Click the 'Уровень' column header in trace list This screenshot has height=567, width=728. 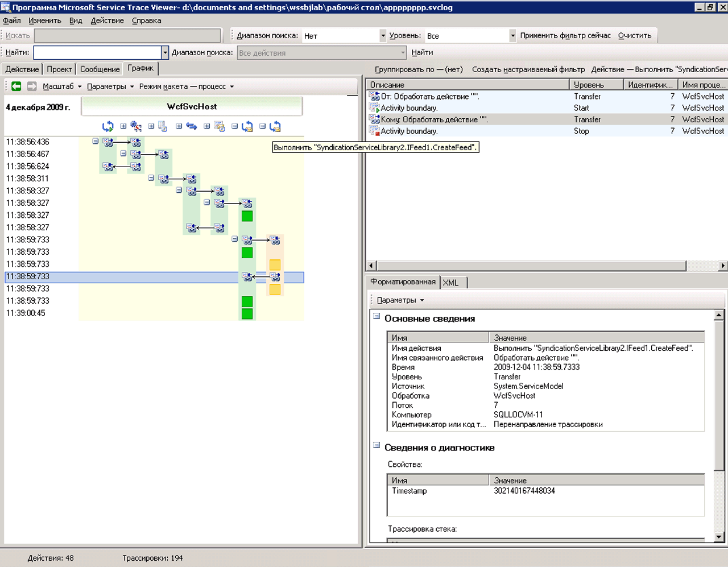[596, 84]
